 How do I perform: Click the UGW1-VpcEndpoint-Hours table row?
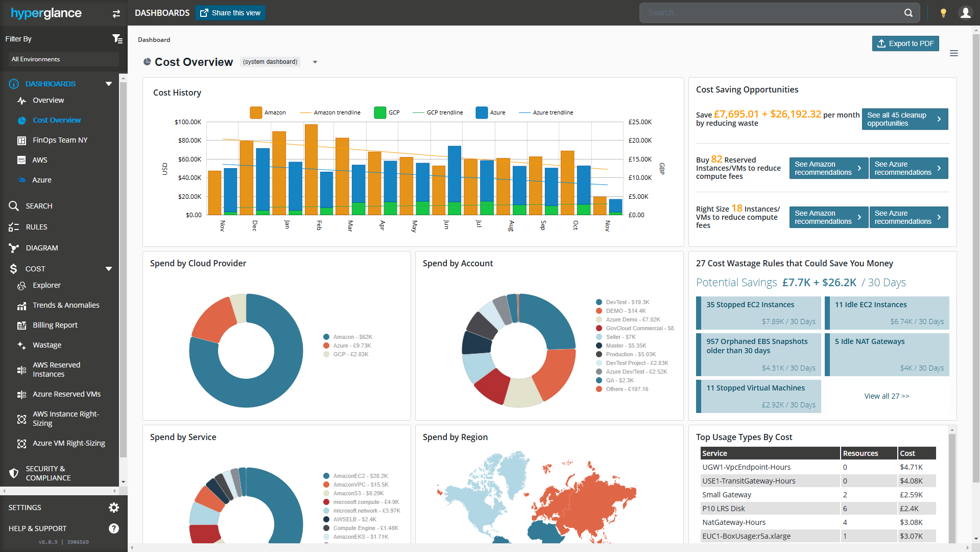(x=818, y=467)
